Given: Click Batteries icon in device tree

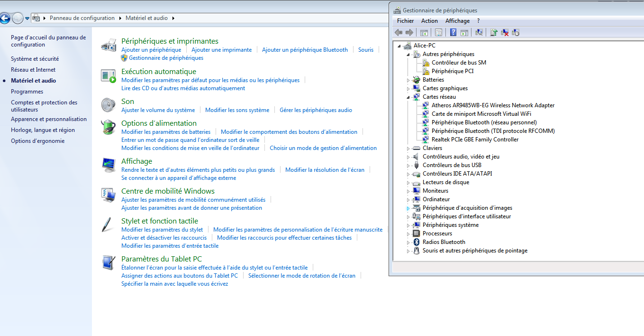Looking at the screenshot, I should point(417,80).
